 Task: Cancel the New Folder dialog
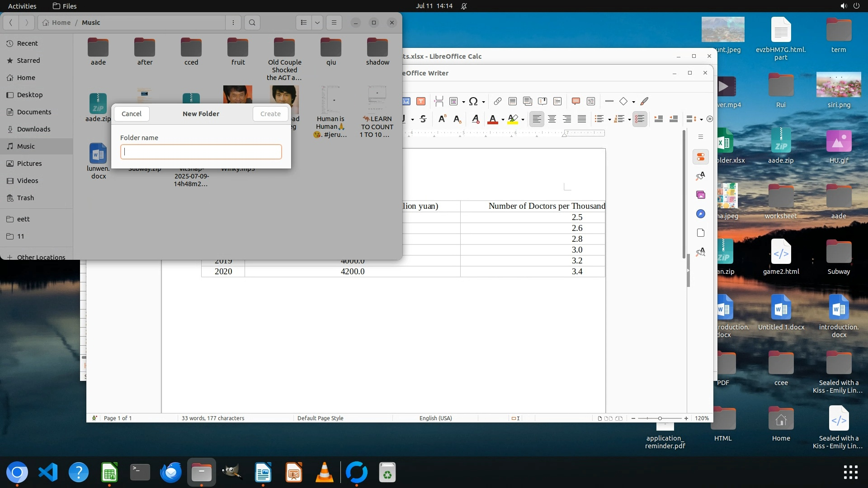(x=132, y=114)
